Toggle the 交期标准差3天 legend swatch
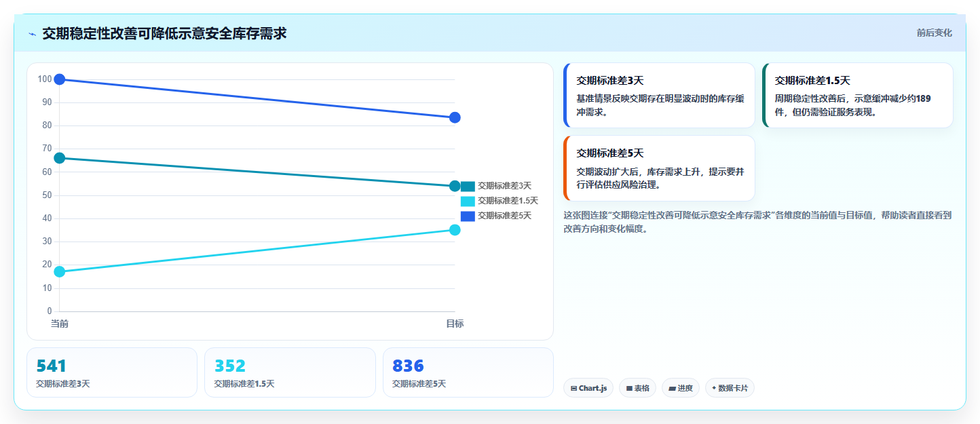This screenshot has height=424, width=980. click(x=468, y=186)
